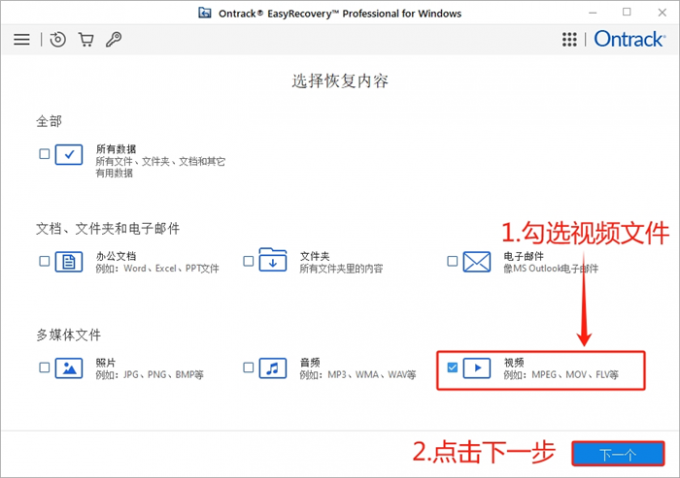The image size is (680, 478).
Task: Click the 下一个 next button
Action: click(618, 454)
